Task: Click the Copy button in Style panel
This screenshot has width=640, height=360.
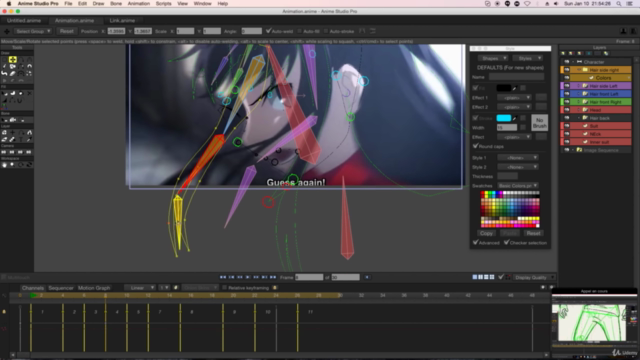Action: coord(486,233)
